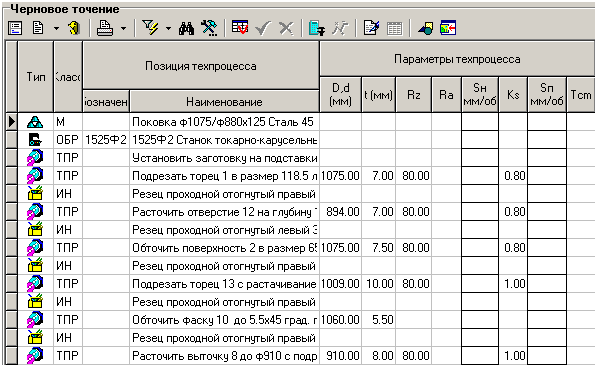Click the D,d value 894.00 cell
595x367 pixels.
pos(340,211)
